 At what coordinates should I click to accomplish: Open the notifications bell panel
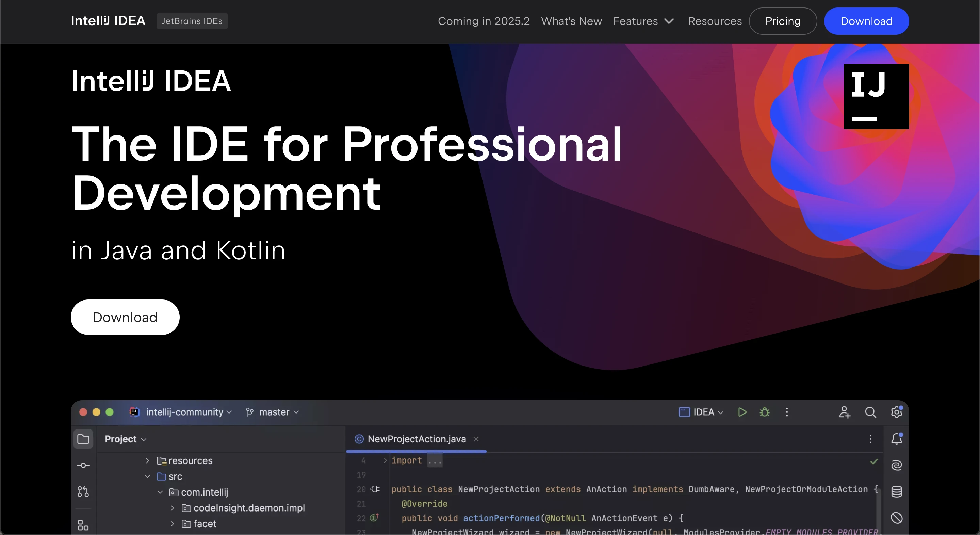point(897,439)
